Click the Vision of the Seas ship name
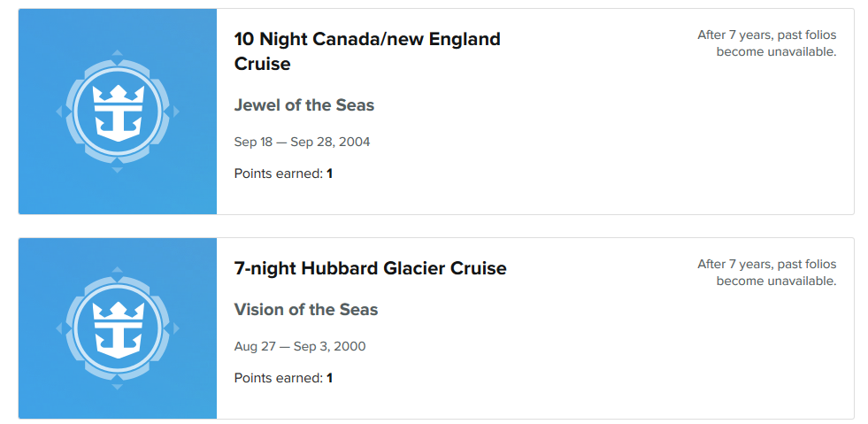 [306, 310]
